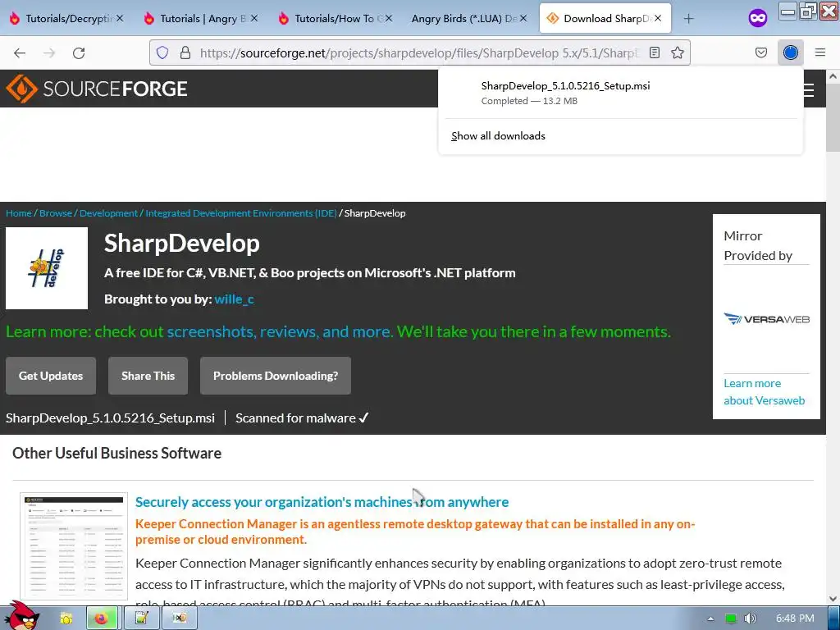The image size is (840, 630).
Task: Click the sourceforge.net URL address field
Action: (x=419, y=52)
